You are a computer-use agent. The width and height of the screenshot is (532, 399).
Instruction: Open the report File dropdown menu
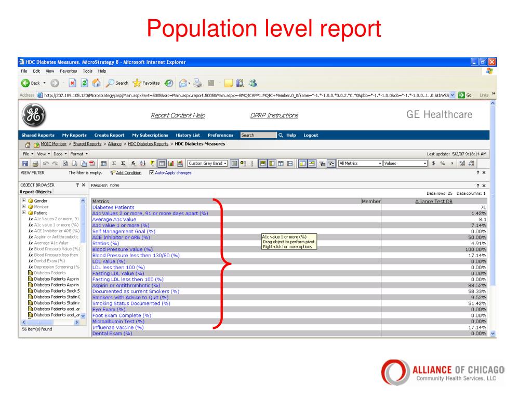(x=28, y=154)
